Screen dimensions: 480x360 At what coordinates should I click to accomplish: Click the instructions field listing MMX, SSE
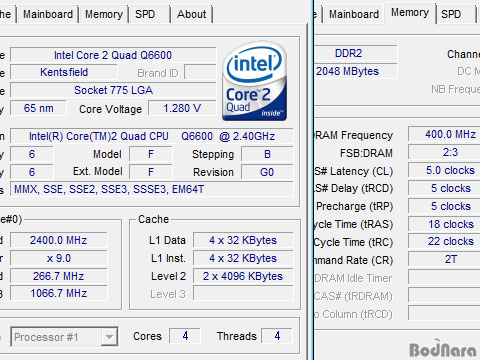click(152, 190)
